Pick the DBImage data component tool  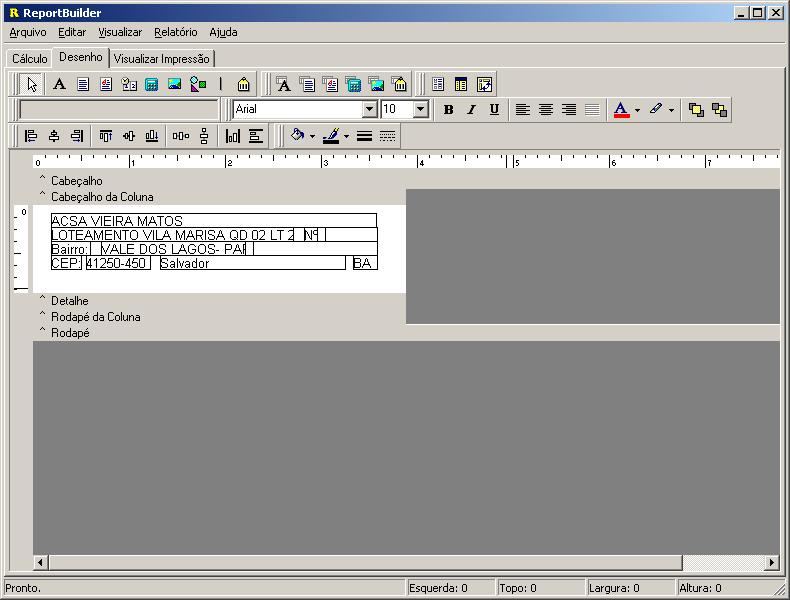pos(376,84)
